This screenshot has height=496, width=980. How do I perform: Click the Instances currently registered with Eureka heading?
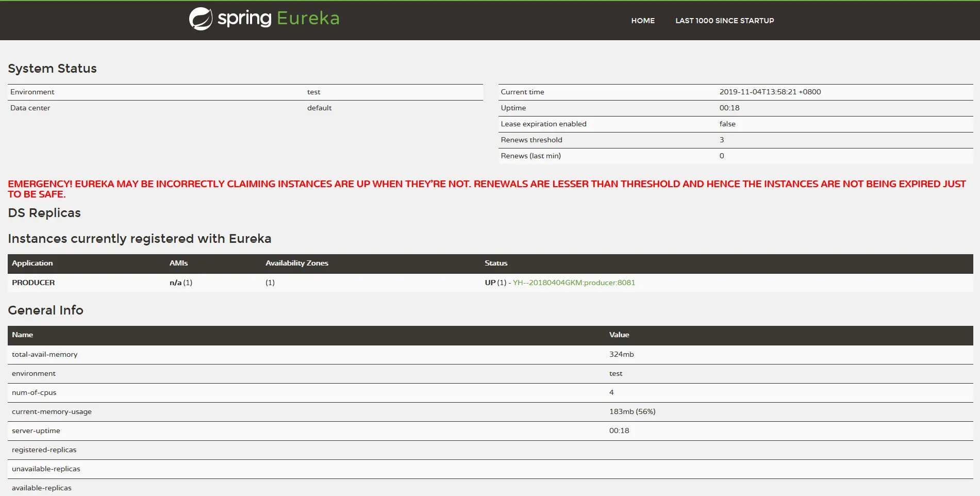(139, 239)
